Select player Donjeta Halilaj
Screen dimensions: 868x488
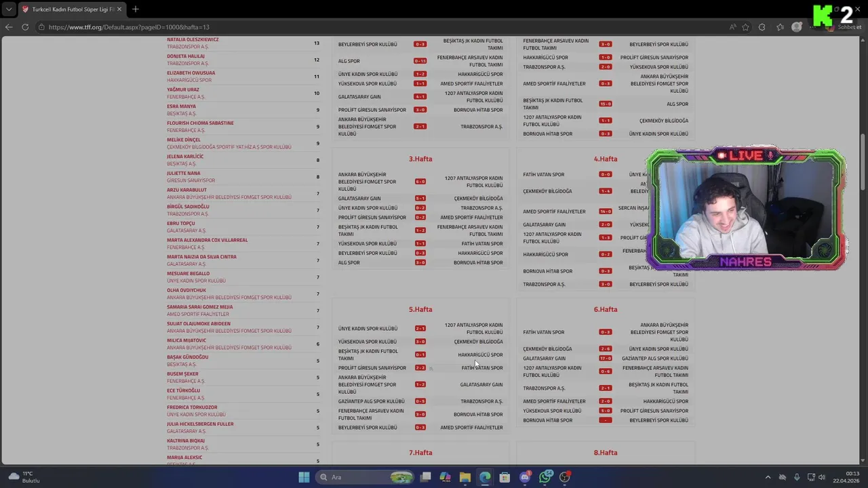click(x=186, y=56)
